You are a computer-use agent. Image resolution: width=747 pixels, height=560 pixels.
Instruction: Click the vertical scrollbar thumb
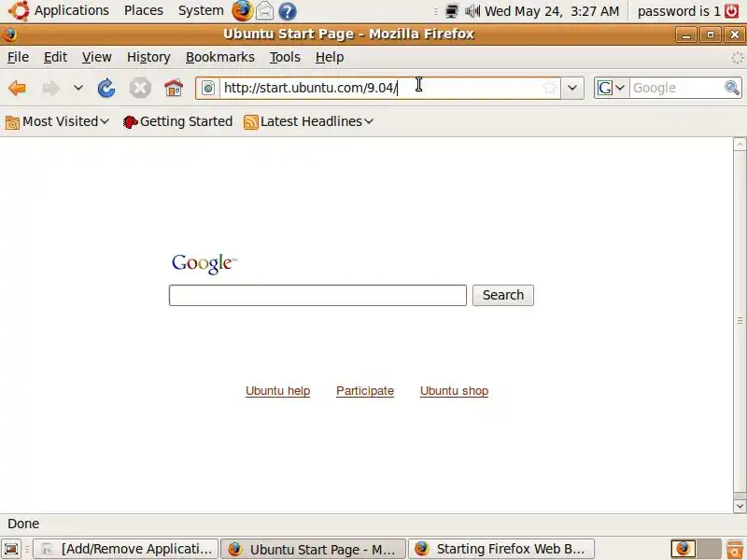pyautogui.click(x=740, y=321)
